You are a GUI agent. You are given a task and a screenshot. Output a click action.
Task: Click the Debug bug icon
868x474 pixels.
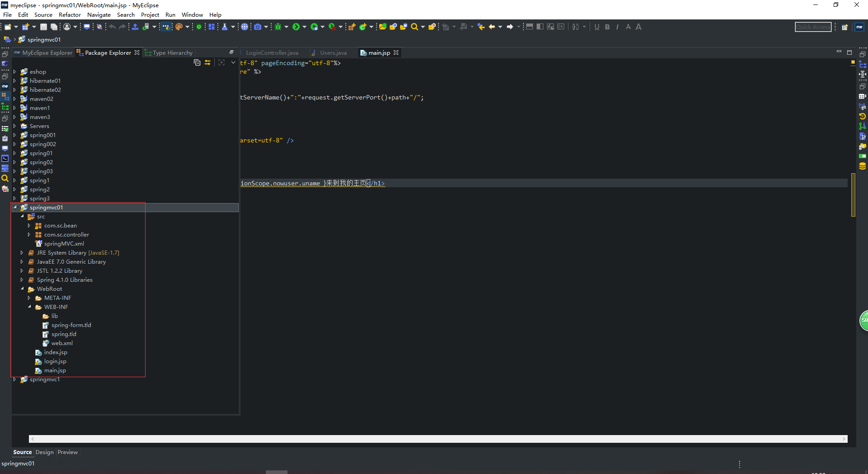[x=278, y=27]
